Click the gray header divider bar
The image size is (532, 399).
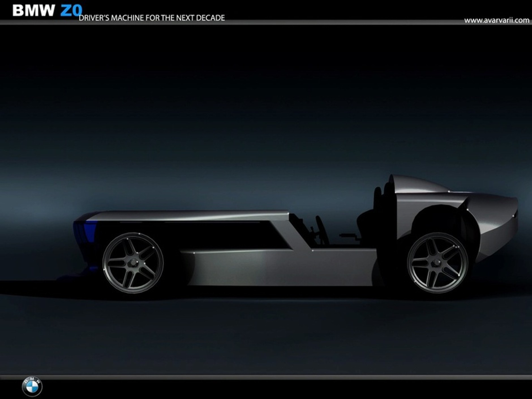click(266, 23)
